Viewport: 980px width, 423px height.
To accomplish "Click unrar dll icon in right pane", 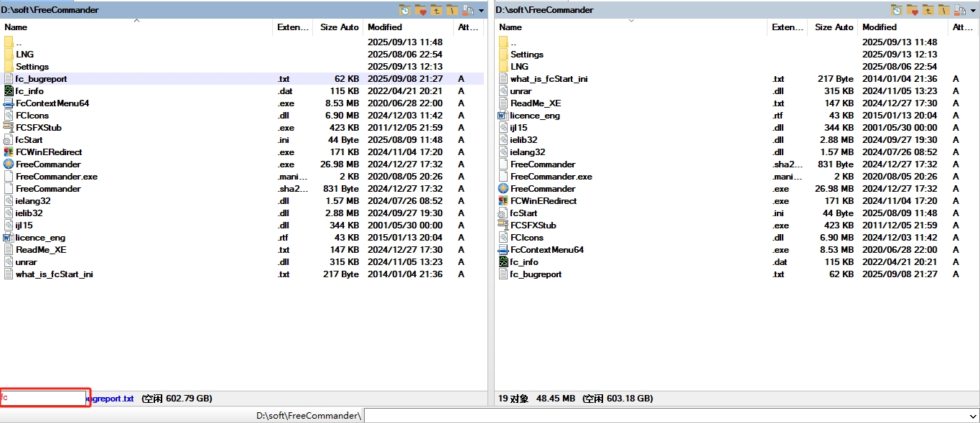I will (503, 91).
